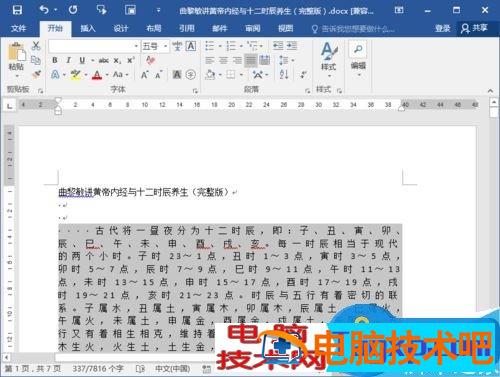Clear all formatting with the eraser icon
Viewport: 500px width, 377px height.
pyautogui.click(x=150, y=60)
